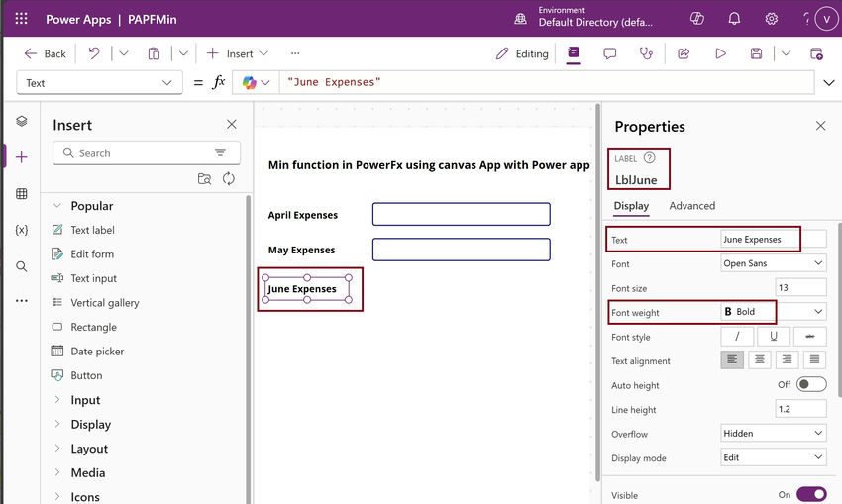Open the Data table sidebar icon
Viewport: 842px width, 504px height.
[22, 194]
